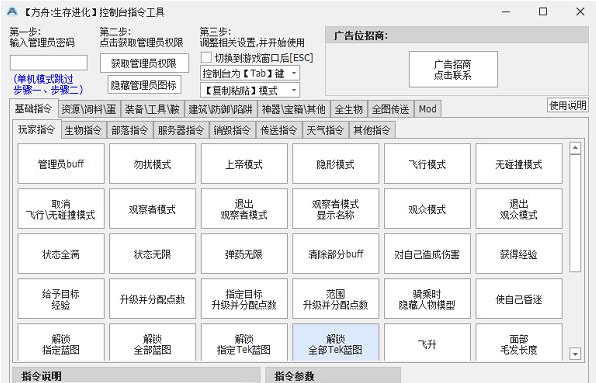
Task: Switch to 建筑\防御\陷阱 tab
Action: (220, 109)
